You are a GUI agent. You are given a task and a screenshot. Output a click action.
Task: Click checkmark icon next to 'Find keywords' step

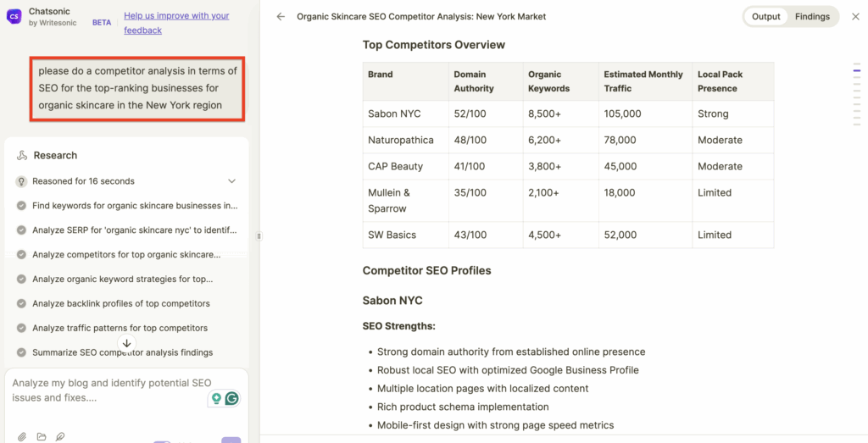21,206
